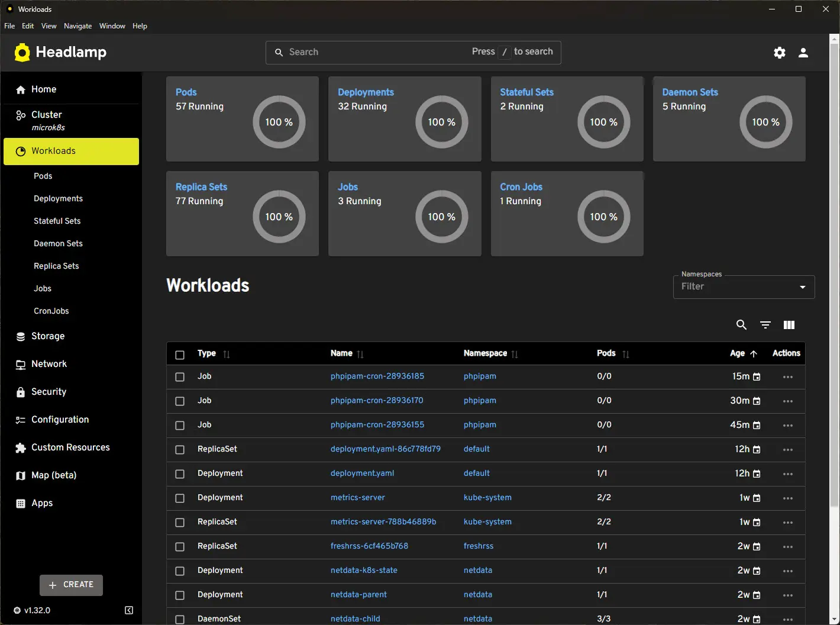Click the user account icon
The height and width of the screenshot is (625, 840).
coord(803,53)
